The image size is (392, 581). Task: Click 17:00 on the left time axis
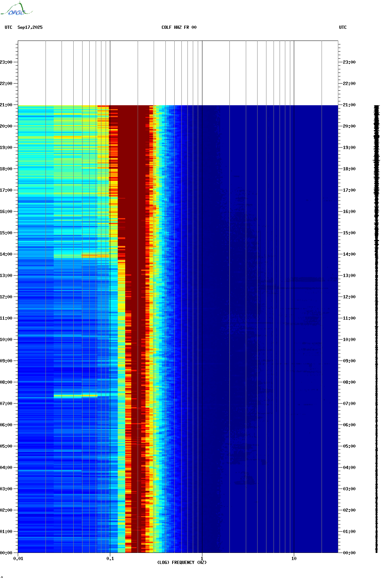tap(6, 190)
